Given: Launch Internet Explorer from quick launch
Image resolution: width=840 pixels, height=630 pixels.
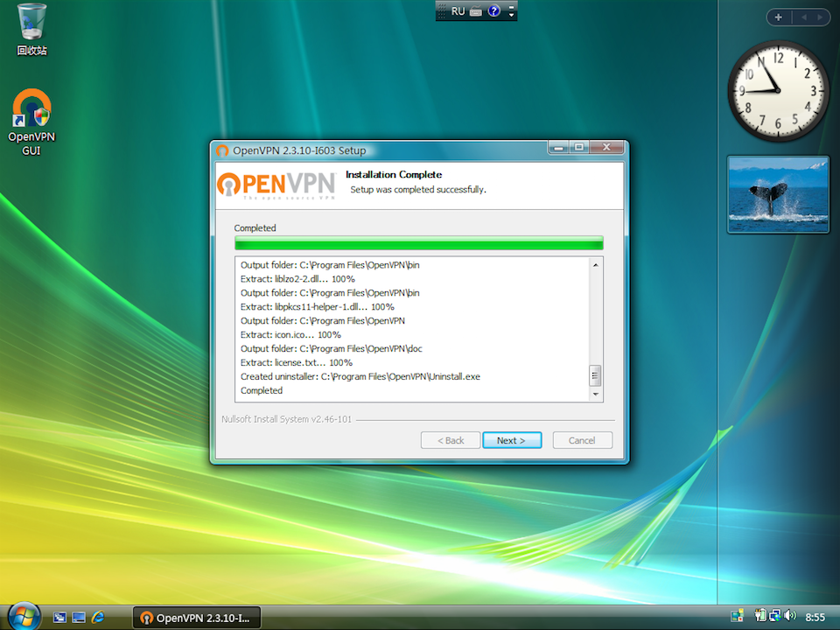Looking at the screenshot, I should 98,618.
